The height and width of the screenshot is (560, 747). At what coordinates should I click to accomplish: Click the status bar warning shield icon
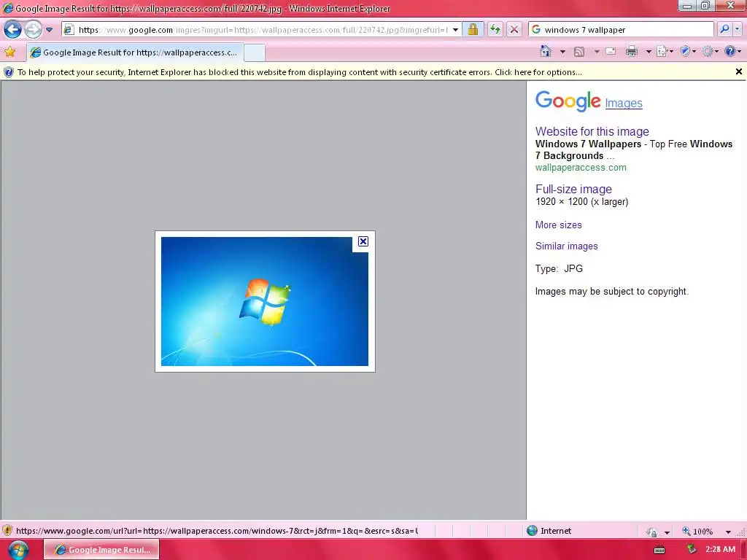7,531
